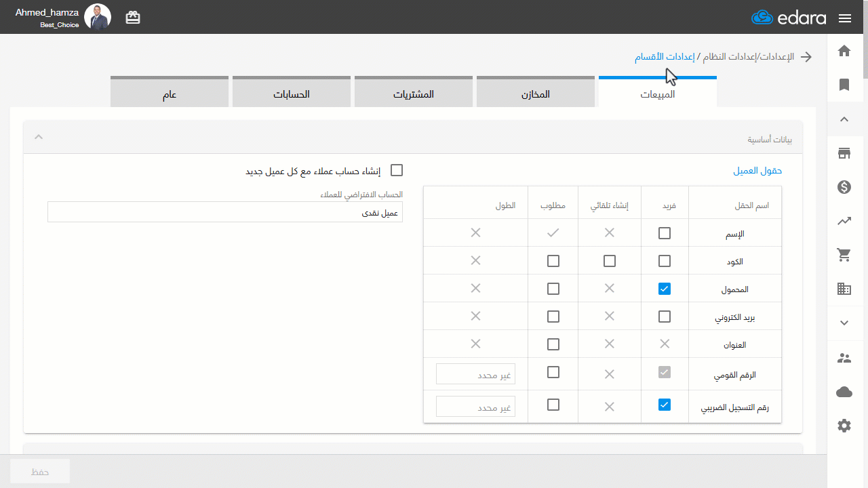
Task: Check مطلوب for المحمول
Action: [x=553, y=289]
